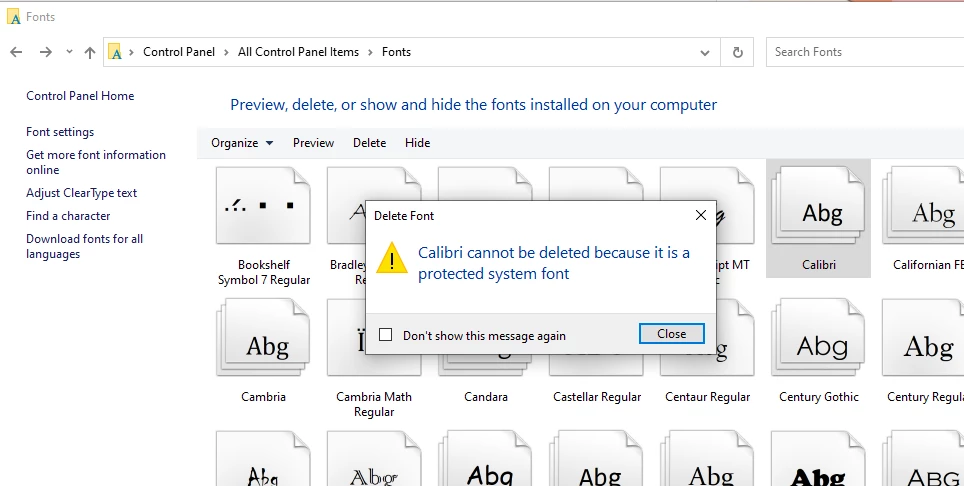Expand chevron after Control Panel breadcrumb
The width and height of the screenshot is (964, 486).
226,52
